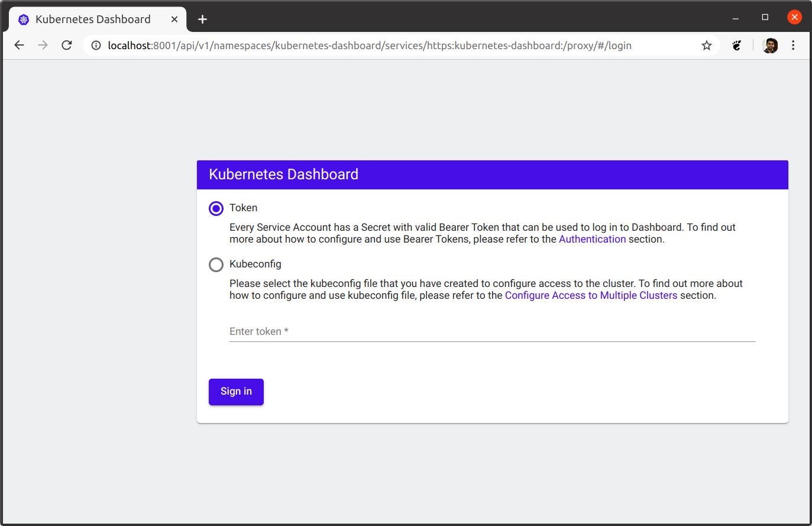
Task: Open a new browser tab
Action: [x=202, y=20]
